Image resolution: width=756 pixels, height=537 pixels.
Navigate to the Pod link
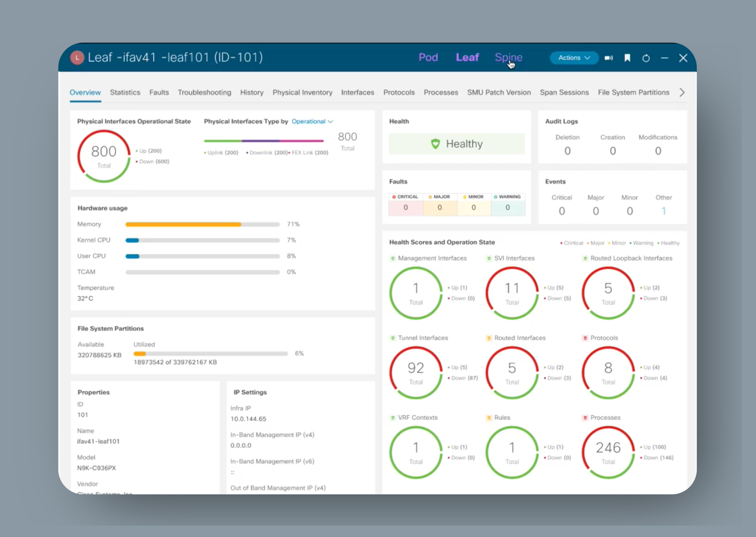click(428, 57)
